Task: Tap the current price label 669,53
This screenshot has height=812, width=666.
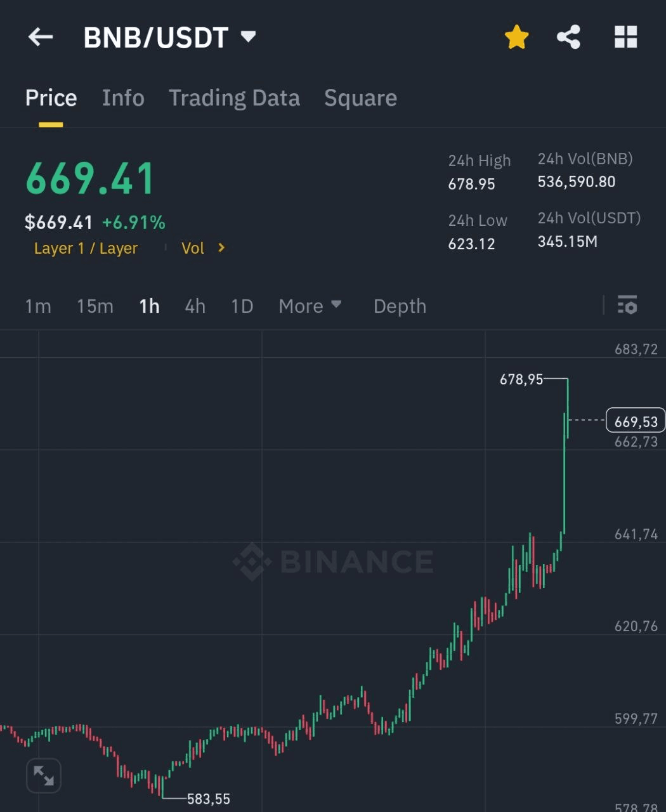Action: [x=636, y=421]
